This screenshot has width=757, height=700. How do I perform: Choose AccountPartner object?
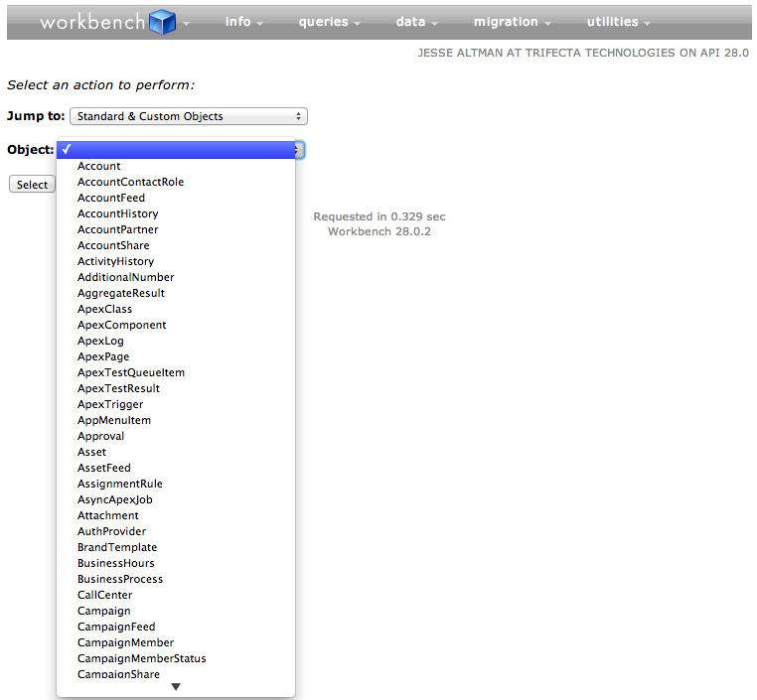tap(176, 229)
